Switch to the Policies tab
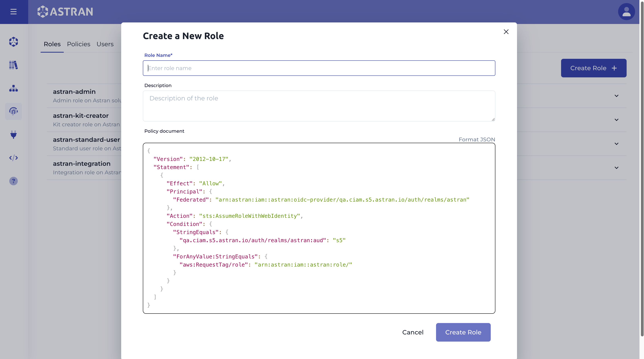The width and height of the screenshot is (644, 359). tap(78, 44)
